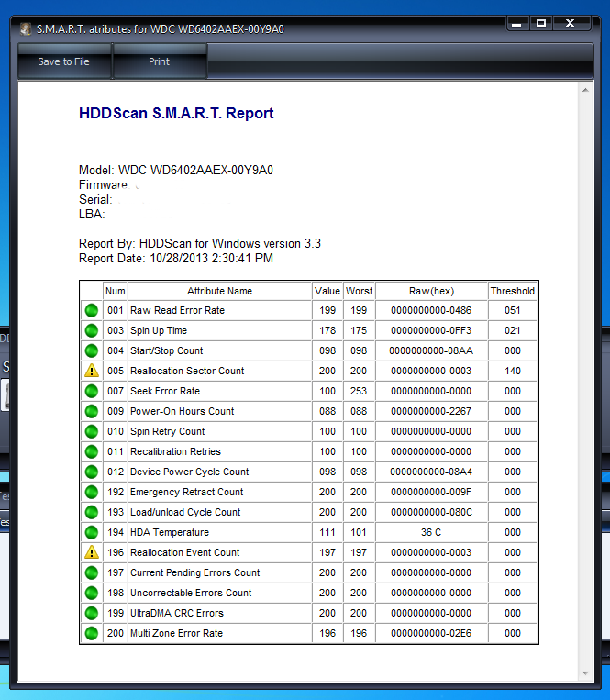Image resolution: width=610 pixels, height=700 pixels.
Task: Click attribute number 196
Action: tap(116, 552)
